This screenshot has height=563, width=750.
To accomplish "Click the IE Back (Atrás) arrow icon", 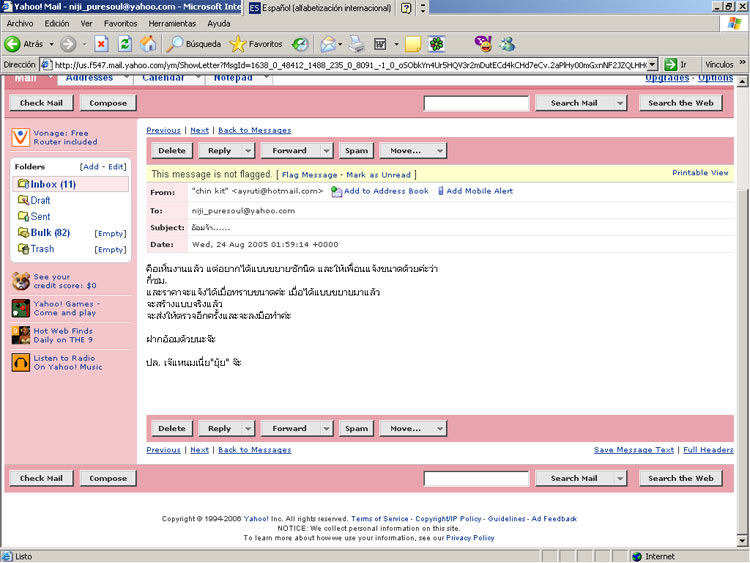I will tap(12, 44).
